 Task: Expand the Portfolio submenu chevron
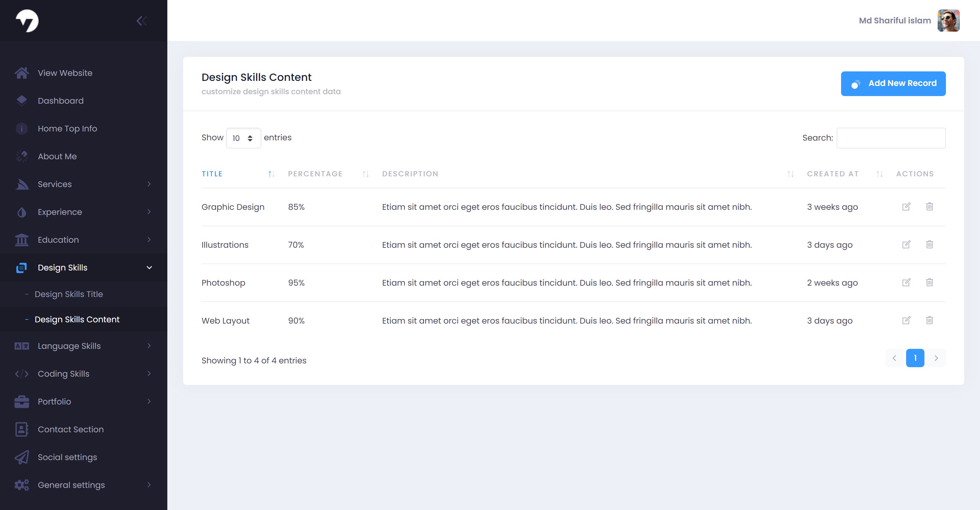(149, 401)
